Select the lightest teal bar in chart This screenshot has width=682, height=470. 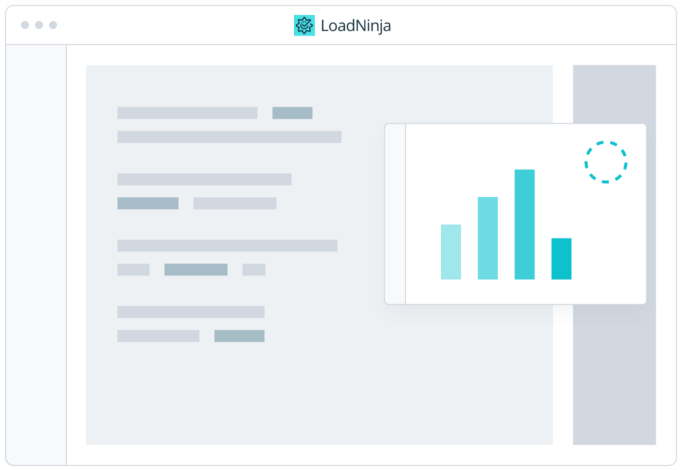(x=451, y=252)
